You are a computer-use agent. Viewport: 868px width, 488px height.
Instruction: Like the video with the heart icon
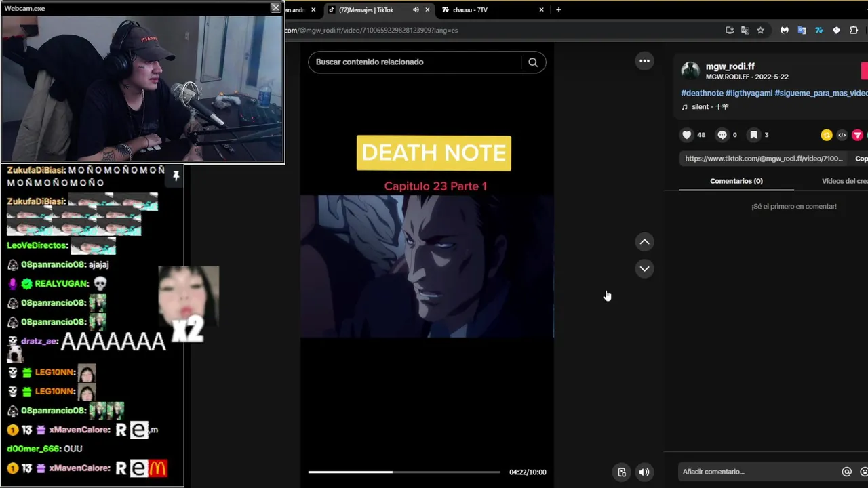click(x=686, y=135)
